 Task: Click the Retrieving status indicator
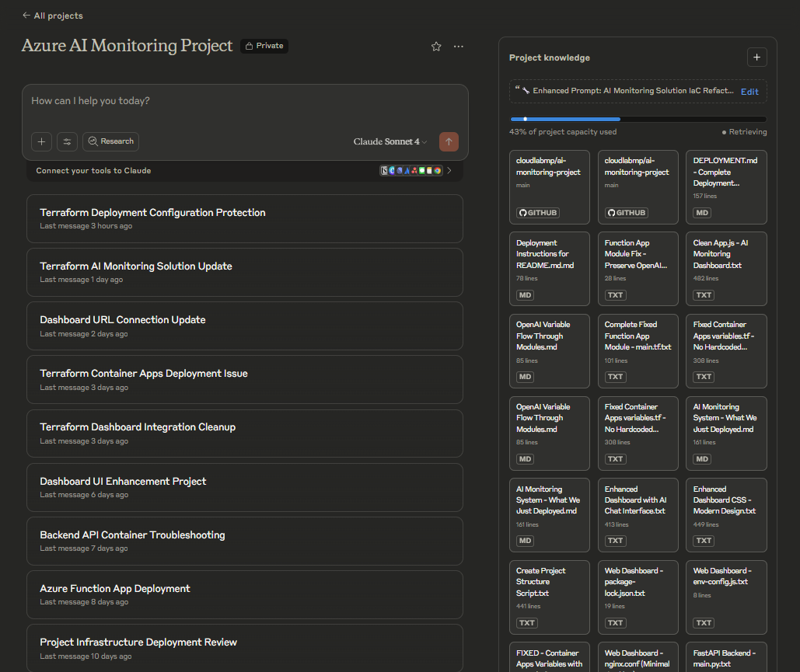pos(744,132)
